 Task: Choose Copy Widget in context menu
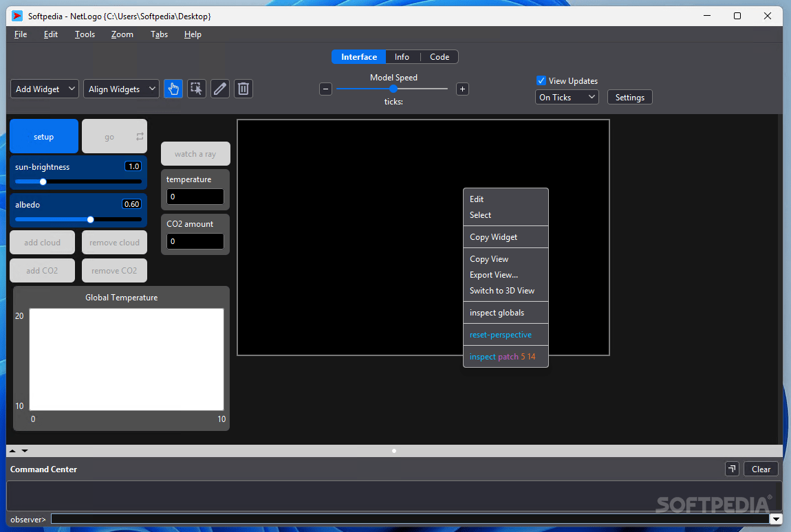[506, 237]
